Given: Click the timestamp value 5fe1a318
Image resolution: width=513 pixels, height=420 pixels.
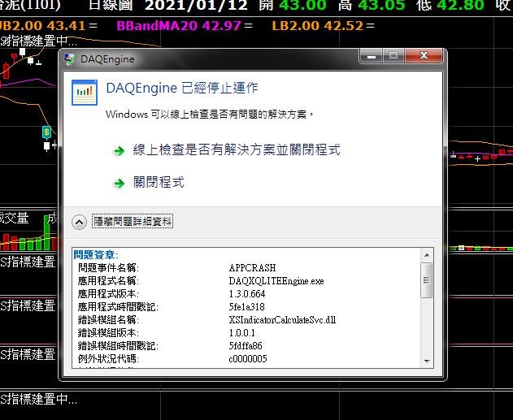Looking at the screenshot, I should [246, 307].
